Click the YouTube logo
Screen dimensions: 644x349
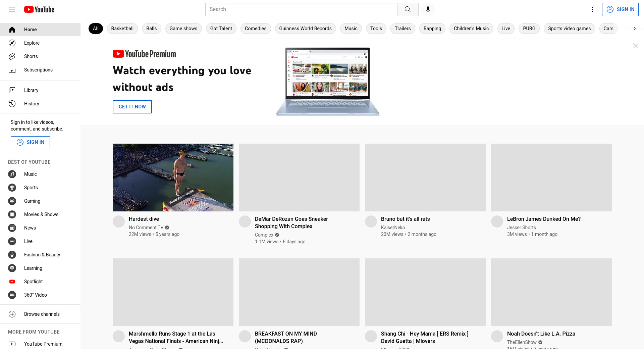click(x=39, y=9)
